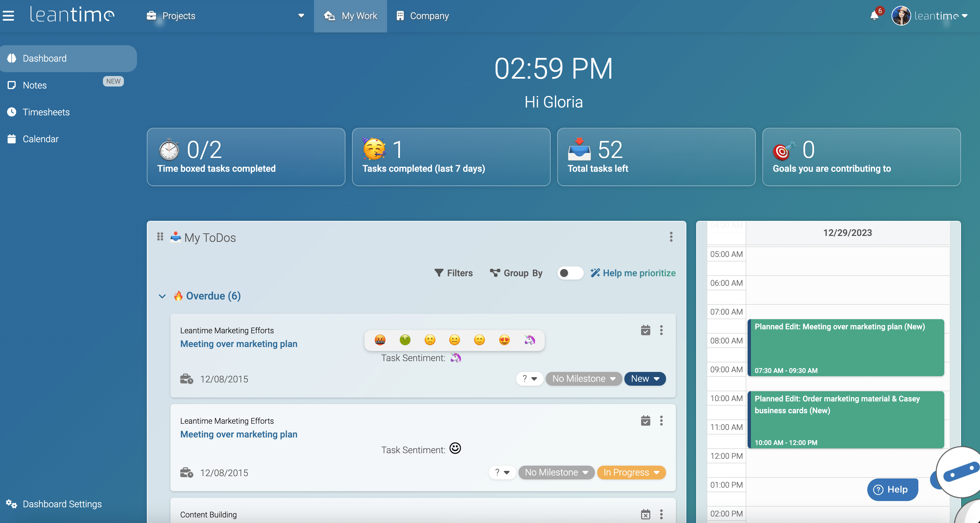Click the Tasks completed (last 7 days) card

point(451,157)
